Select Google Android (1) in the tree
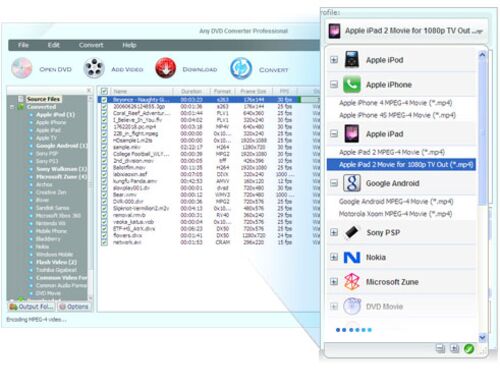The width and height of the screenshot is (500, 386). (x=61, y=146)
